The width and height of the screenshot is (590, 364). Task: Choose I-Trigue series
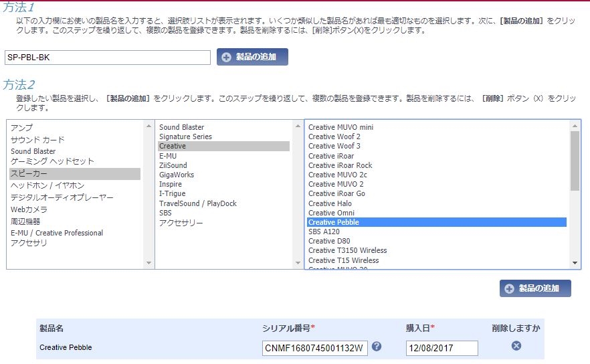[173, 193]
